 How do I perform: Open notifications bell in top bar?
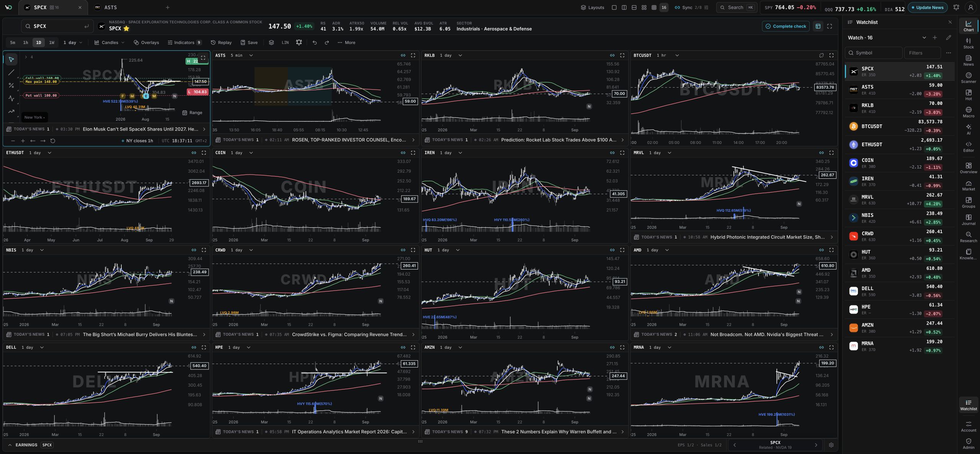pos(956,8)
